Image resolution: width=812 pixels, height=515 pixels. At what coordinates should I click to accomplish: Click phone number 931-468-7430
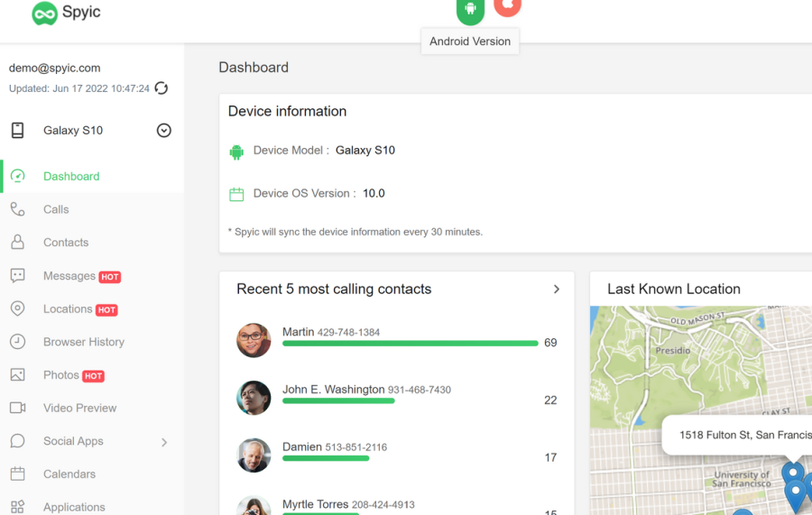pyautogui.click(x=420, y=390)
